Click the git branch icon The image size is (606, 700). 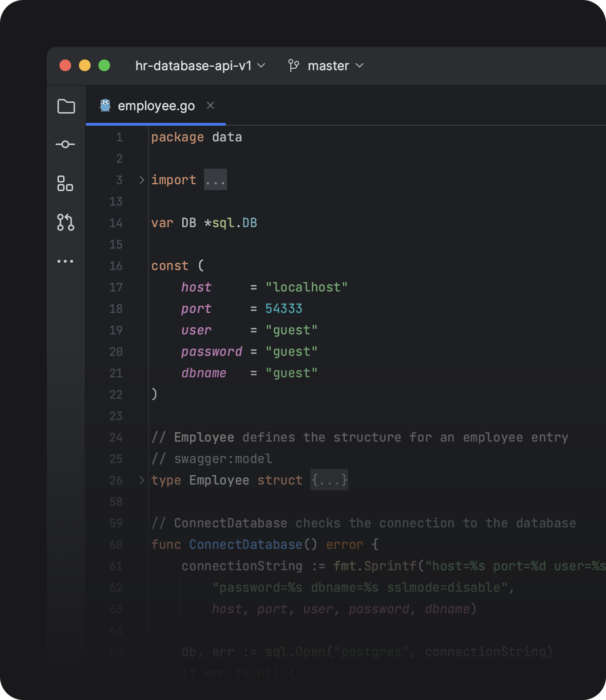[x=293, y=65]
